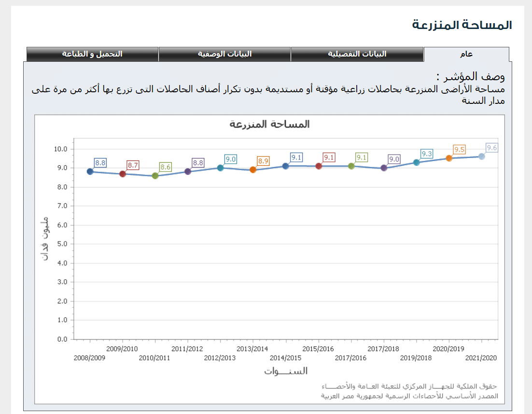
Task: Click the 9.3 value label
Action: pyautogui.click(x=427, y=154)
